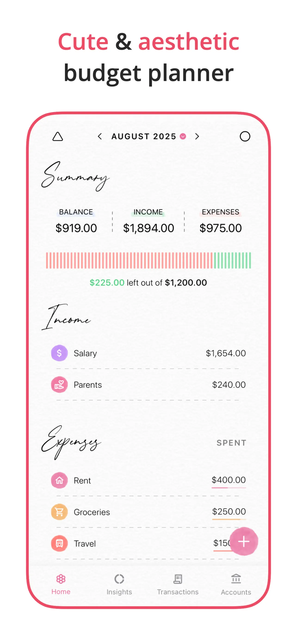Open the Expenses $975.00 summary

(x=220, y=221)
